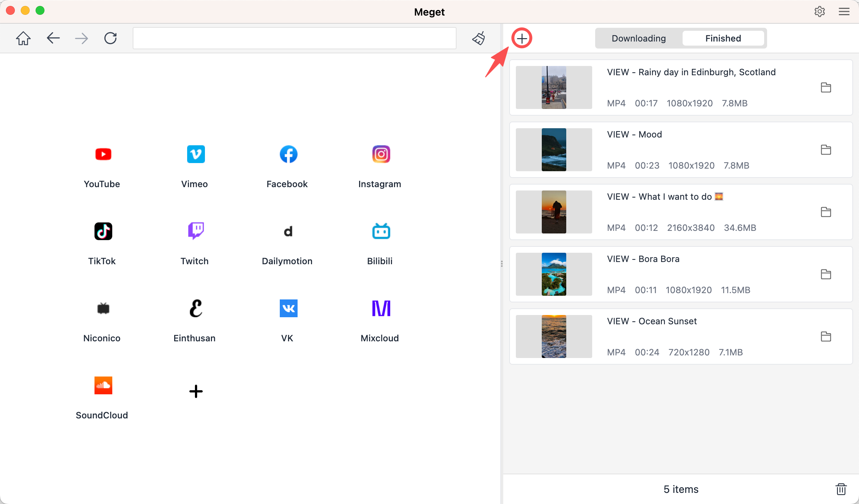Click the '5 items' status text
Image resolution: width=859 pixels, height=504 pixels.
click(x=681, y=490)
